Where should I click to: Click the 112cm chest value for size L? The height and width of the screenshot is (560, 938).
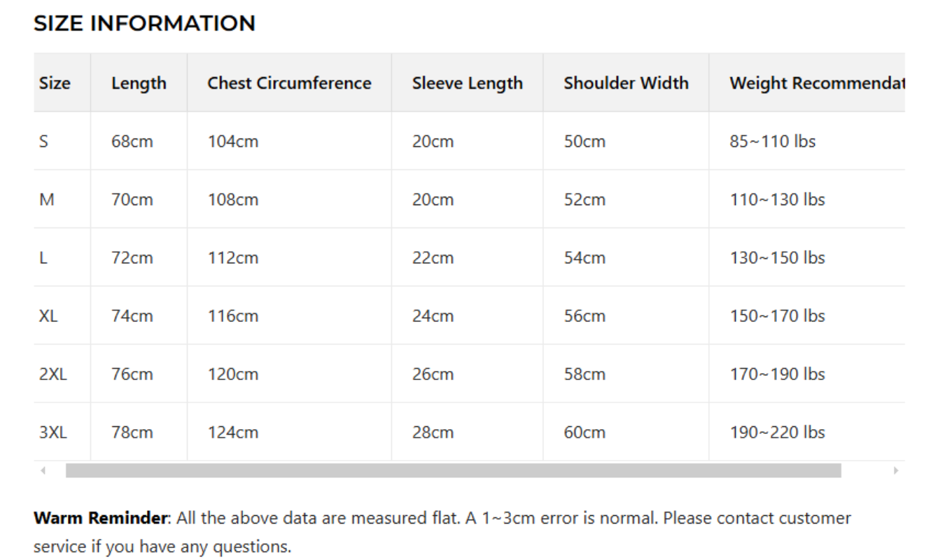pyautogui.click(x=233, y=258)
